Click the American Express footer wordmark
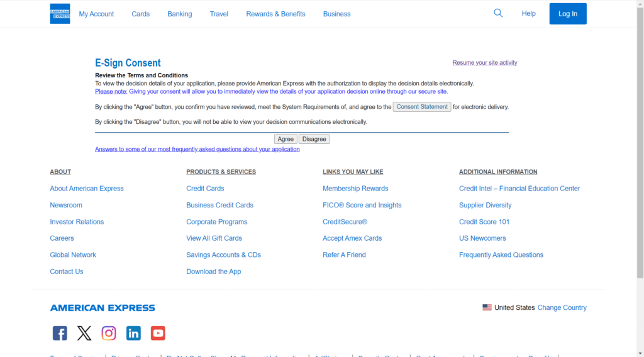Screen dimensions: 644x357 pos(103,308)
